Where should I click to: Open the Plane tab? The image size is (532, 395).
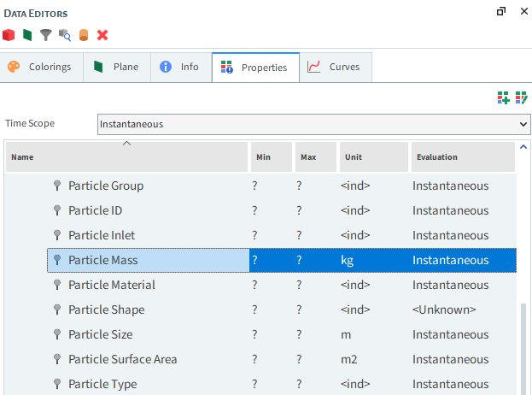(116, 67)
